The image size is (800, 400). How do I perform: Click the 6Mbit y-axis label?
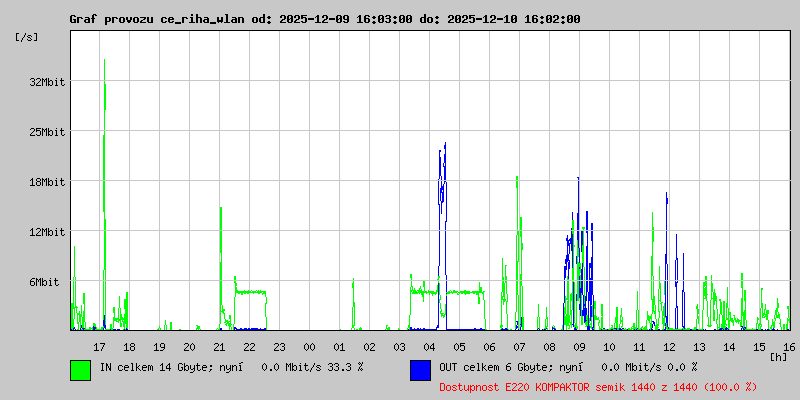click(x=44, y=282)
